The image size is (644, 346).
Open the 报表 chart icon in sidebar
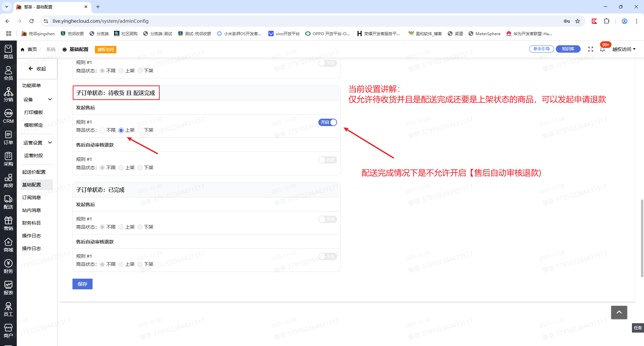point(8,288)
